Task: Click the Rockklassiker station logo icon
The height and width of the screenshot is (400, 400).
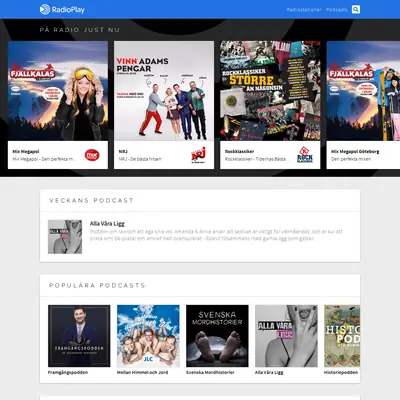Action: pos(305,155)
